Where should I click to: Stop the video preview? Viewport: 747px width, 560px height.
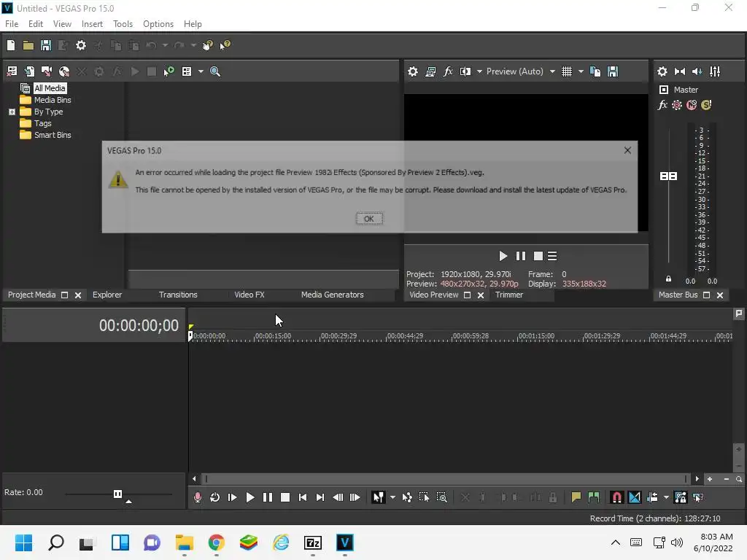click(x=538, y=256)
